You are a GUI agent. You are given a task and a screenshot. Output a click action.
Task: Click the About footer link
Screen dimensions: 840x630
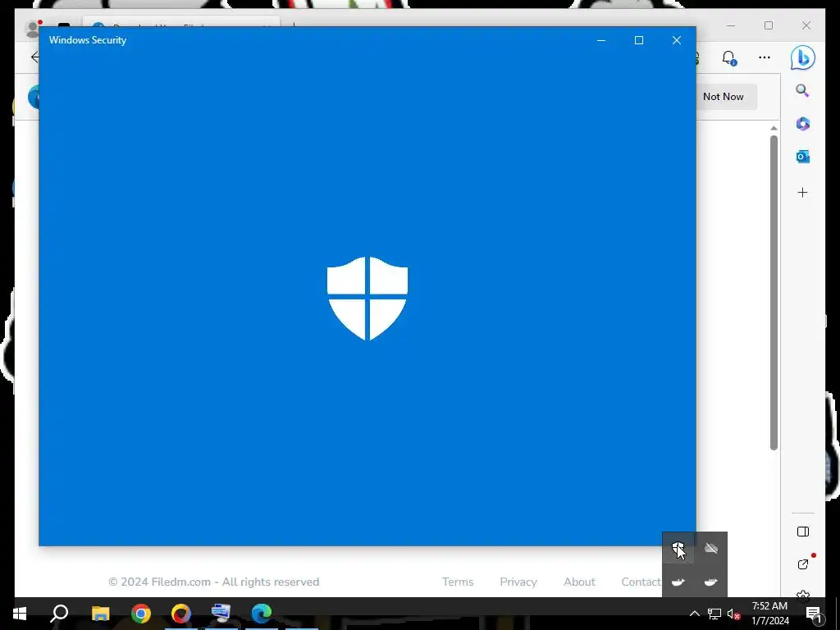pos(579,582)
